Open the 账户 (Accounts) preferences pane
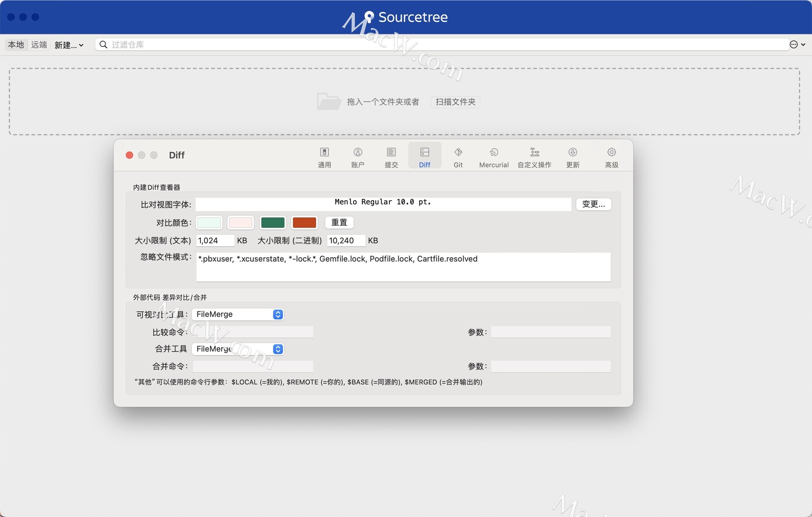The height and width of the screenshot is (517, 812). [358, 157]
